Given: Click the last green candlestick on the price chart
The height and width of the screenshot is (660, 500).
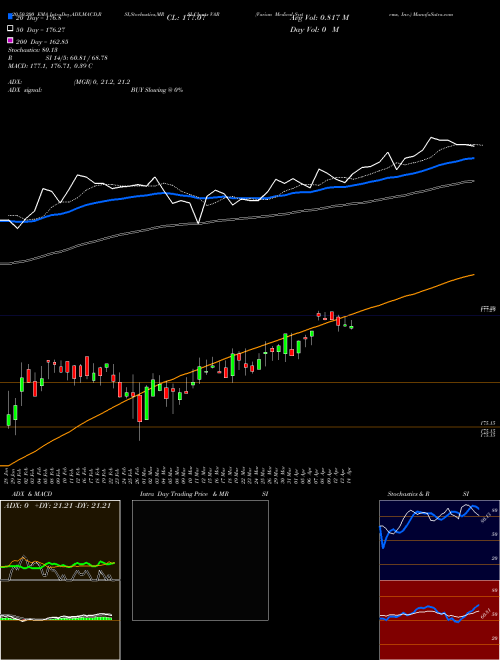Looking at the screenshot, I should tap(351, 327).
